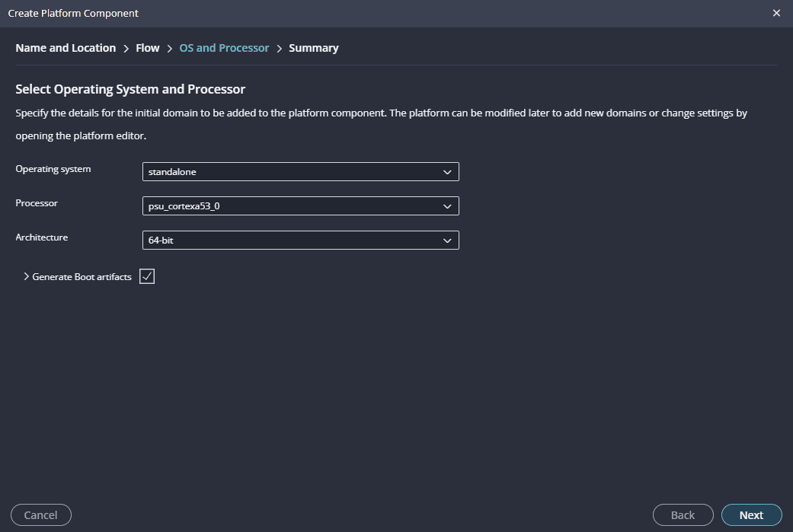Click chevron separator before Summary

(x=279, y=49)
